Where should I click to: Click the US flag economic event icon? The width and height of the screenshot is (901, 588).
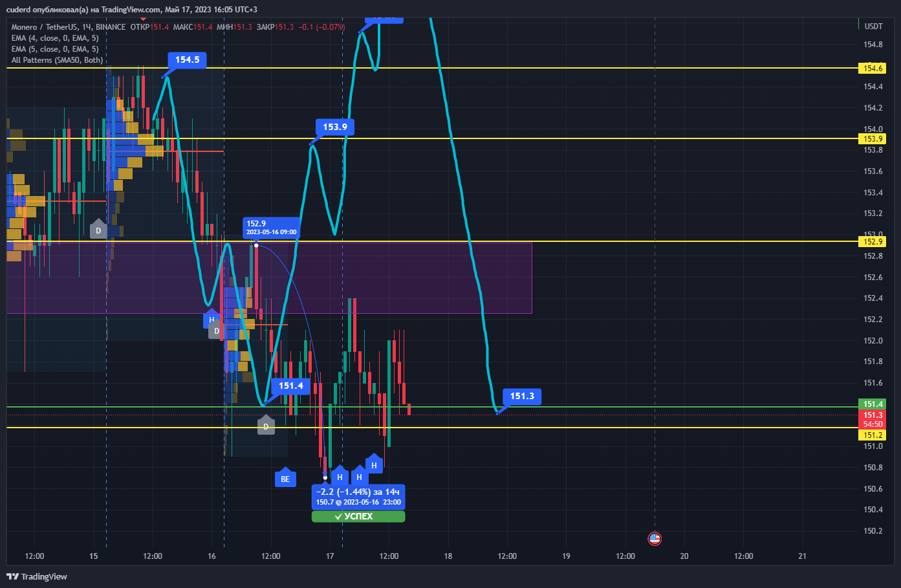point(655,538)
